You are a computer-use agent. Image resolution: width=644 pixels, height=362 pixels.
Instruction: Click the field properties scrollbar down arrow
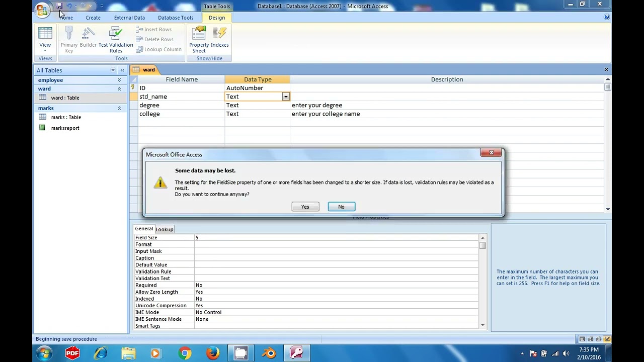[482, 325]
